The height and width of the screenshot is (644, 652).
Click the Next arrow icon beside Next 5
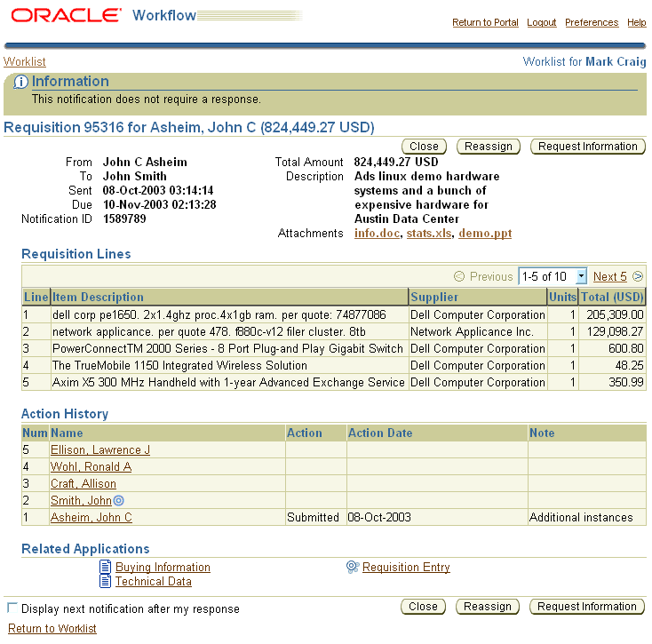638,276
